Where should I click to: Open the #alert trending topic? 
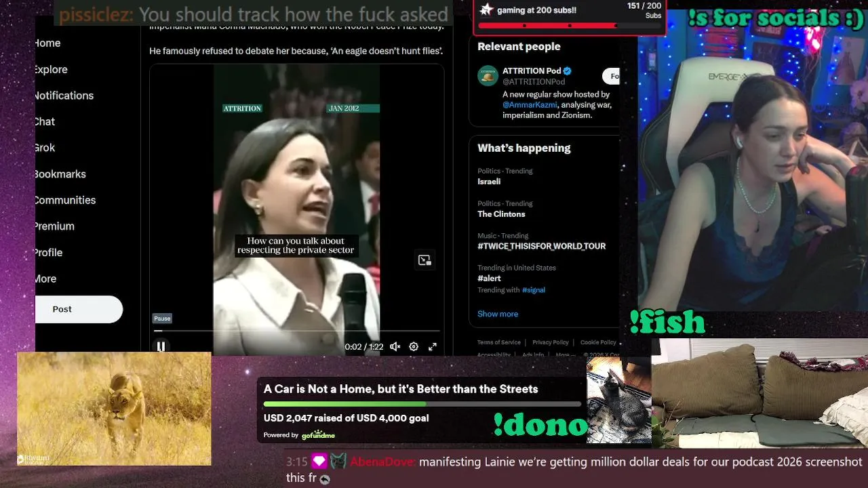(489, 279)
